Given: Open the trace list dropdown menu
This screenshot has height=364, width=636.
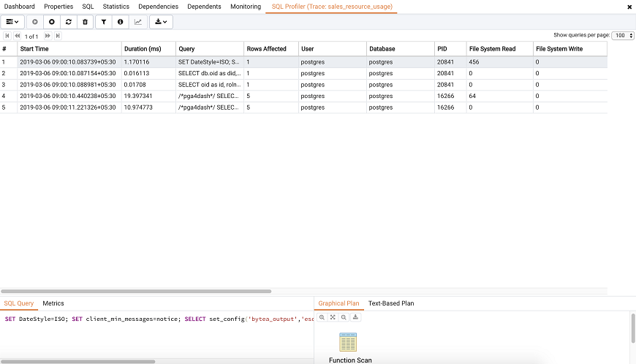Looking at the screenshot, I should [x=12, y=22].
